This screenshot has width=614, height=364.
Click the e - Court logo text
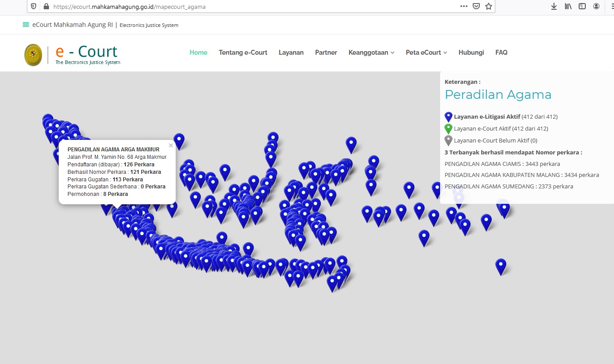[x=87, y=52]
